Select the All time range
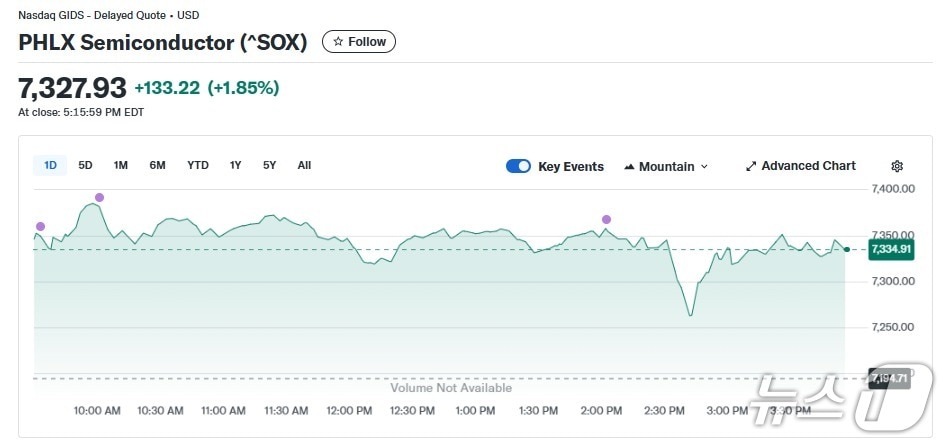947x445 pixels. tap(304, 165)
